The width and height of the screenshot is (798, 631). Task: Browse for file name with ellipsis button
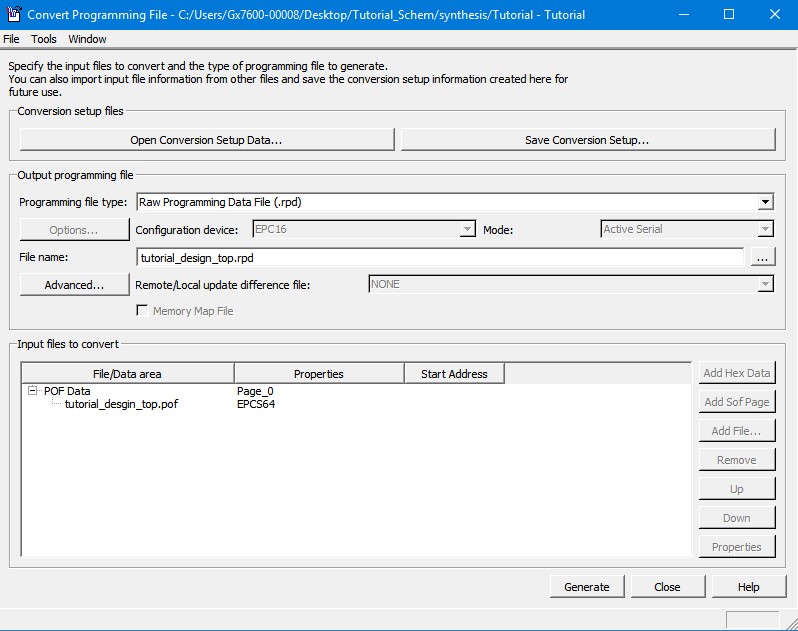762,257
